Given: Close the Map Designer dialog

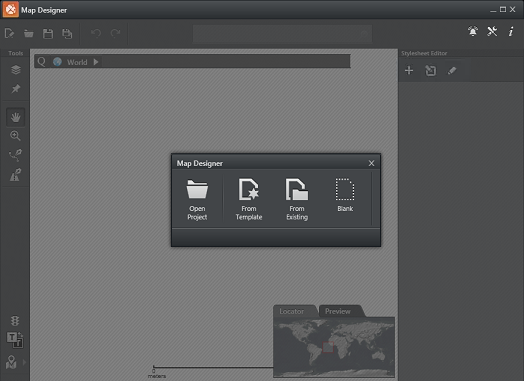Looking at the screenshot, I should click(x=371, y=163).
